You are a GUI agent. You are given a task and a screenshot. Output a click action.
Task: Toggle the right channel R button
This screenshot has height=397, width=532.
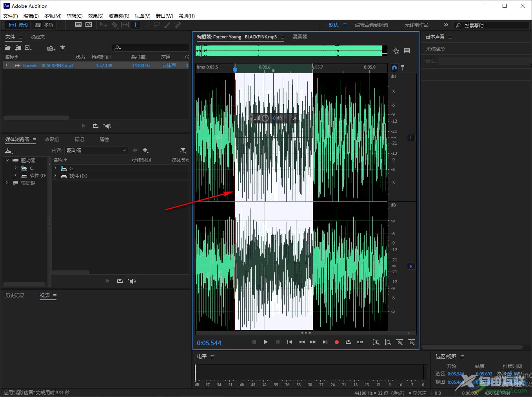pos(411,266)
